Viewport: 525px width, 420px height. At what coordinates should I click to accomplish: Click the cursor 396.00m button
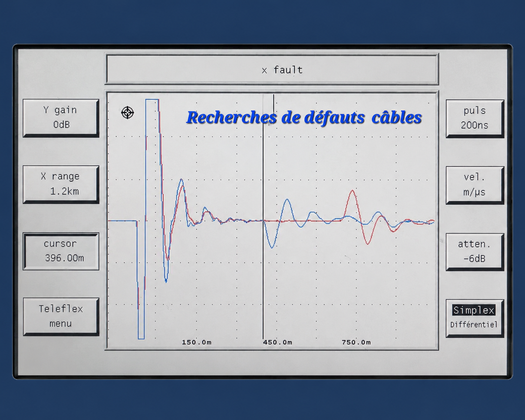pyautogui.click(x=61, y=251)
